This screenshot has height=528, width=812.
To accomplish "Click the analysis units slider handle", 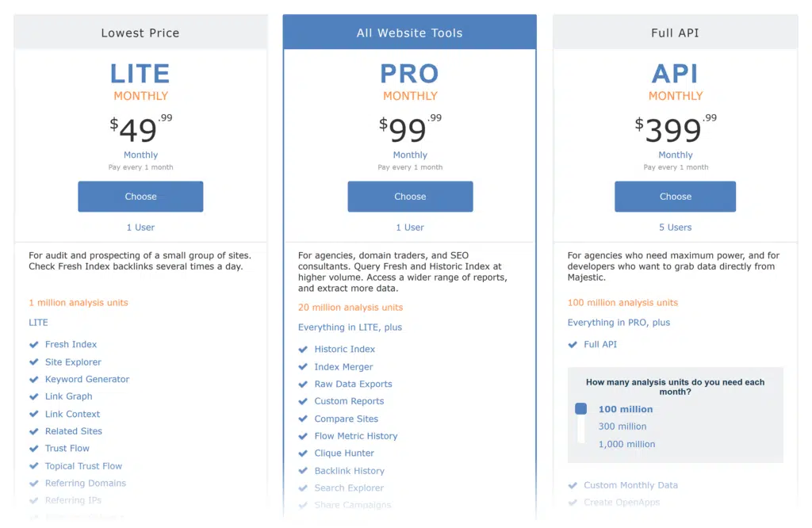I will 580,409.
